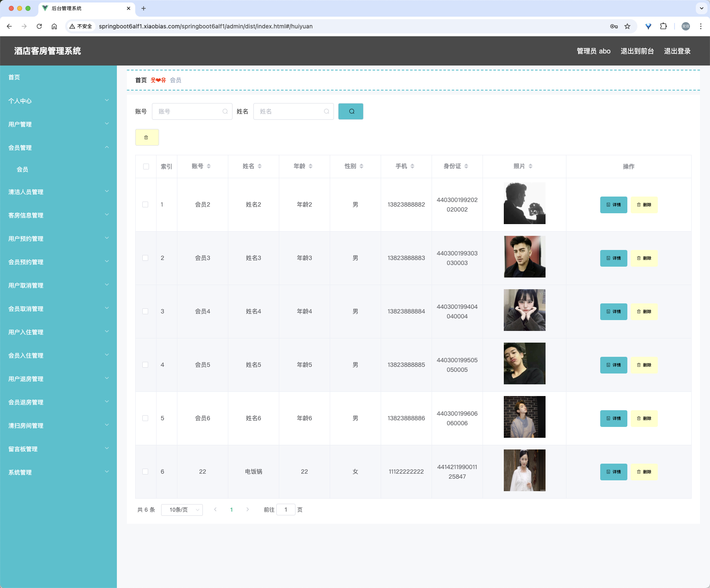Open browser home page icon
The width and height of the screenshot is (710, 588).
point(54,26)
